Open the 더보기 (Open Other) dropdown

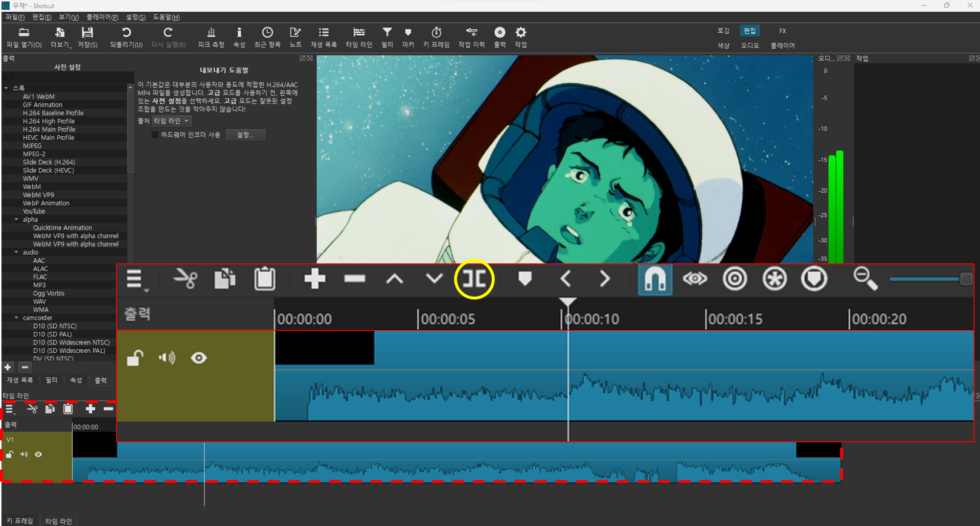click(60, 37)
